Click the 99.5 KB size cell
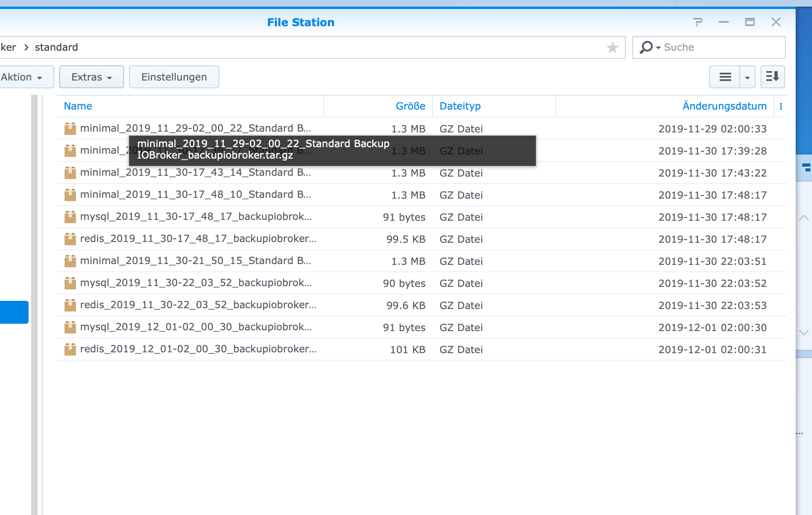Image resolution: width=812 pixels, height=515 pixels. coord(406,239)
